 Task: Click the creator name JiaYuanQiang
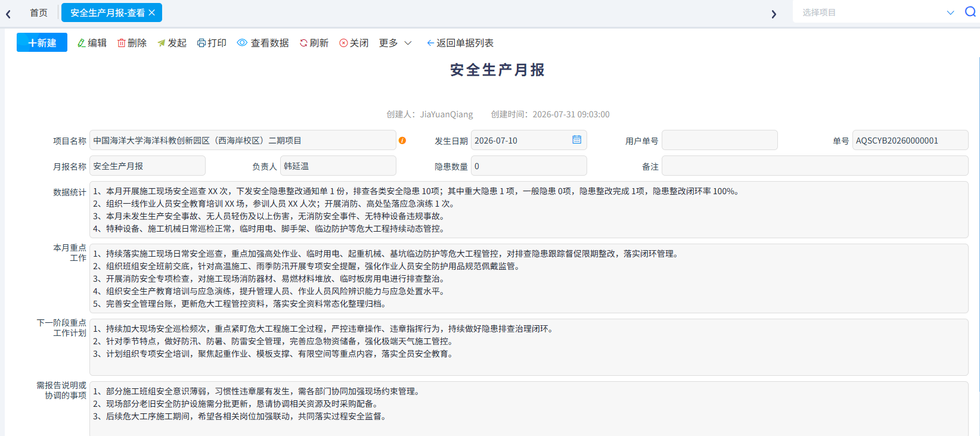(x=446, y=114)
